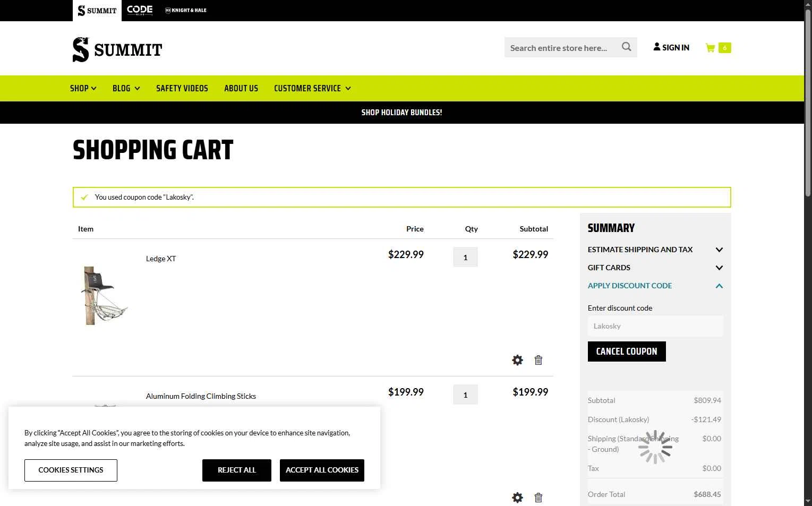Click Accept All Cookies button
Viewport: 812px width, 506px height.
click(322, 470)
